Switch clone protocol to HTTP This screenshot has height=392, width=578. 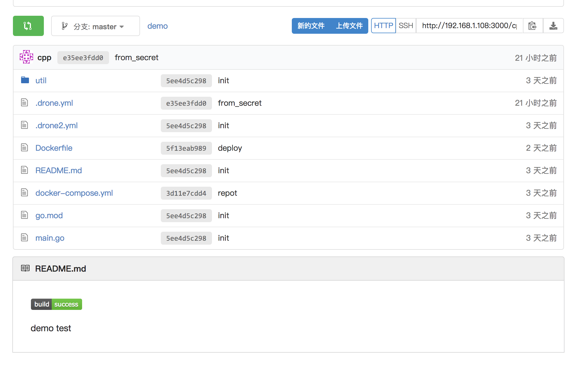[383, 26]
